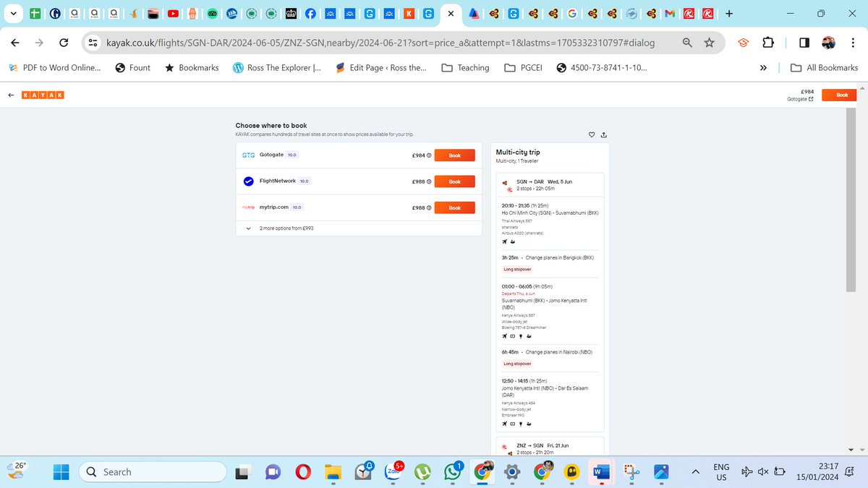Click the address bar URL
Viewport: 868px width, 488px height.
[x=380, y=43]
